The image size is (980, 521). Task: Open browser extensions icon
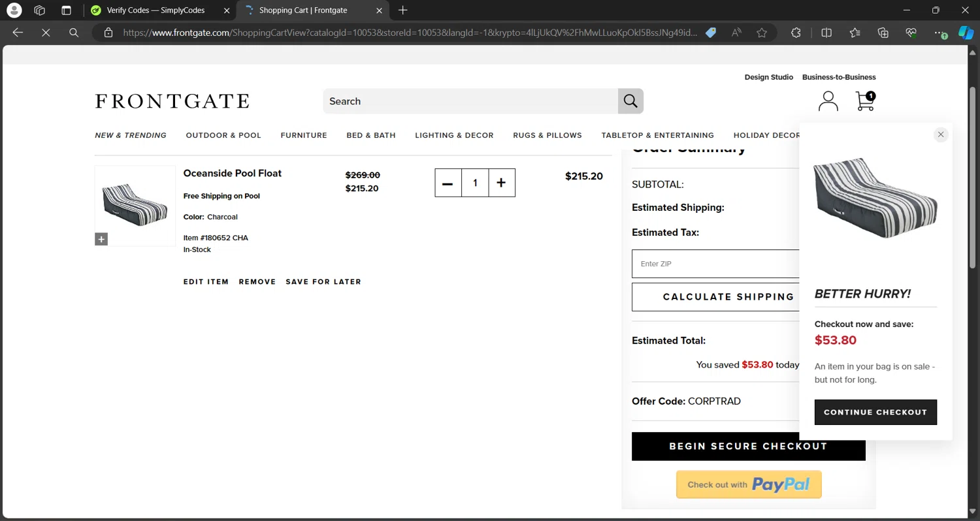[796, 33]
